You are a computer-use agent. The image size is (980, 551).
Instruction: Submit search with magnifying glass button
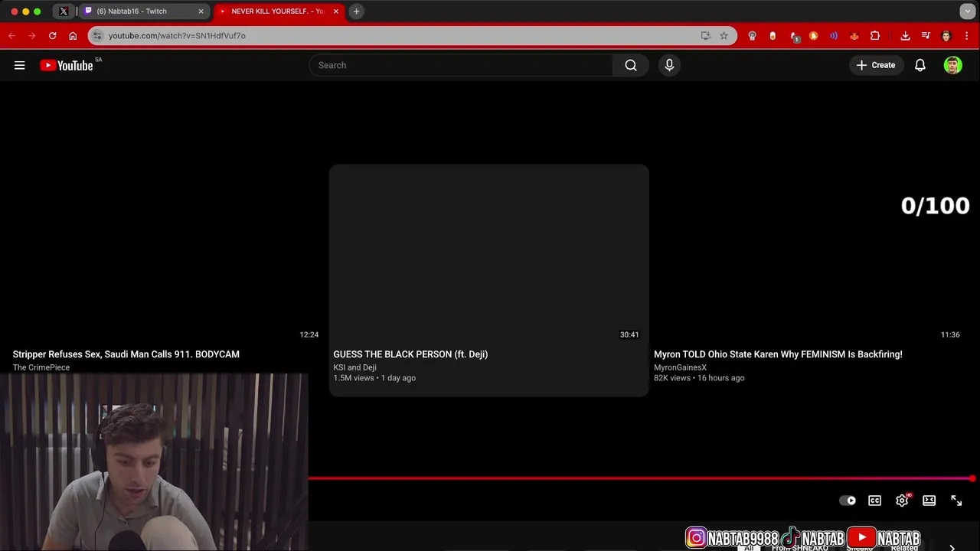(631, 65)
